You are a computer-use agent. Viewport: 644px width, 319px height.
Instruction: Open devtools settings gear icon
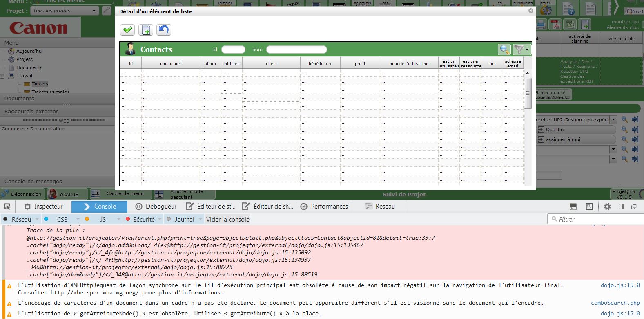(607, 207)
